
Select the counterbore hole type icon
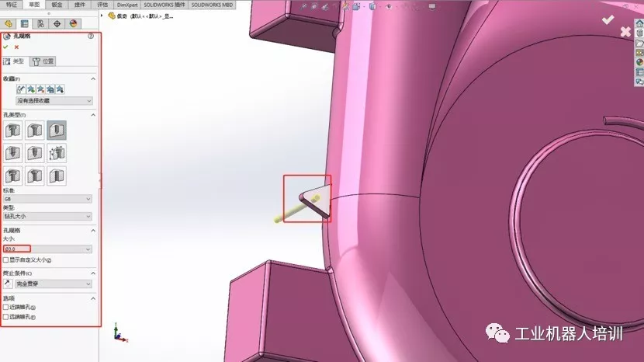pyautogui.click(x=12, y=131)
